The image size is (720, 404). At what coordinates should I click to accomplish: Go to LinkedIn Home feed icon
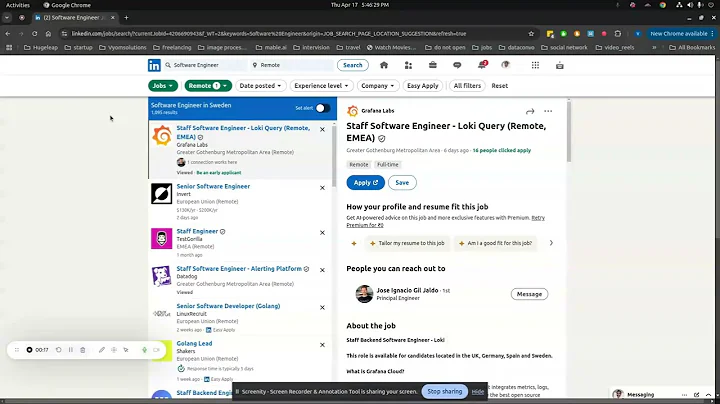point(384,65)
